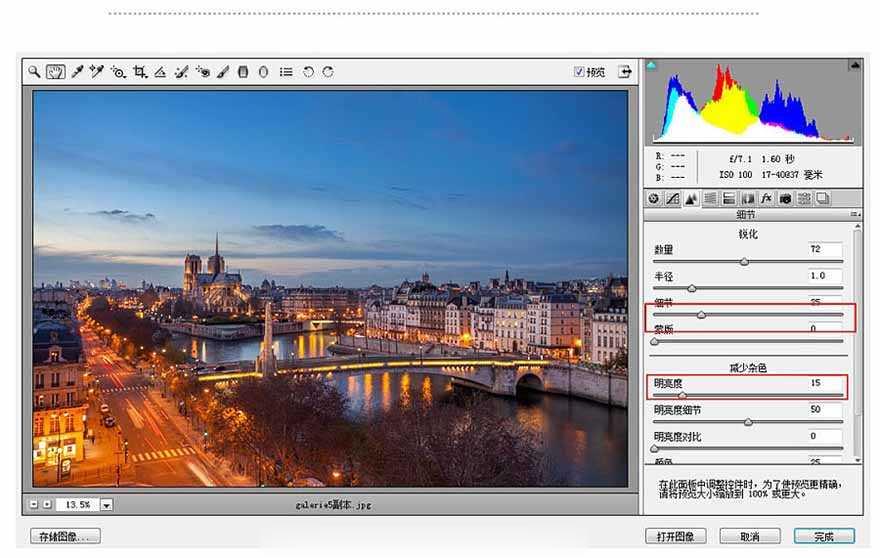Screen dimensions: 880x558
Task: Toggle highlight clipping warning in histogram
Action: [855, 66]
